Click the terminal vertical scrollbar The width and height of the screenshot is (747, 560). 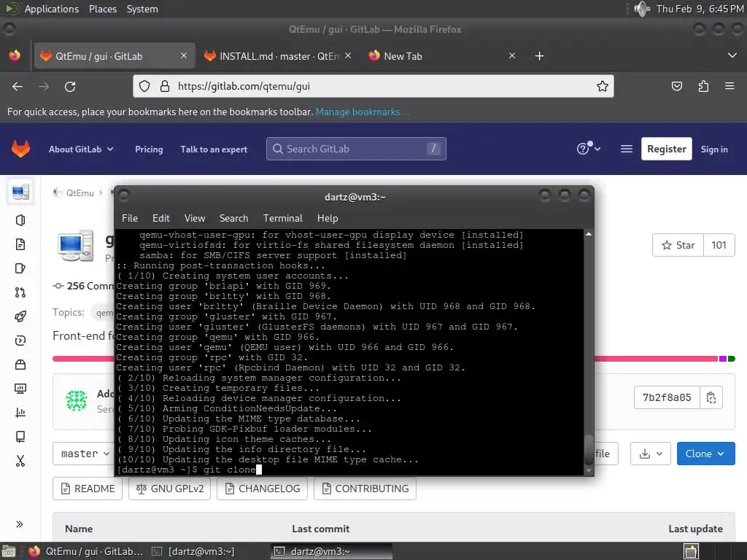point(589,352)
